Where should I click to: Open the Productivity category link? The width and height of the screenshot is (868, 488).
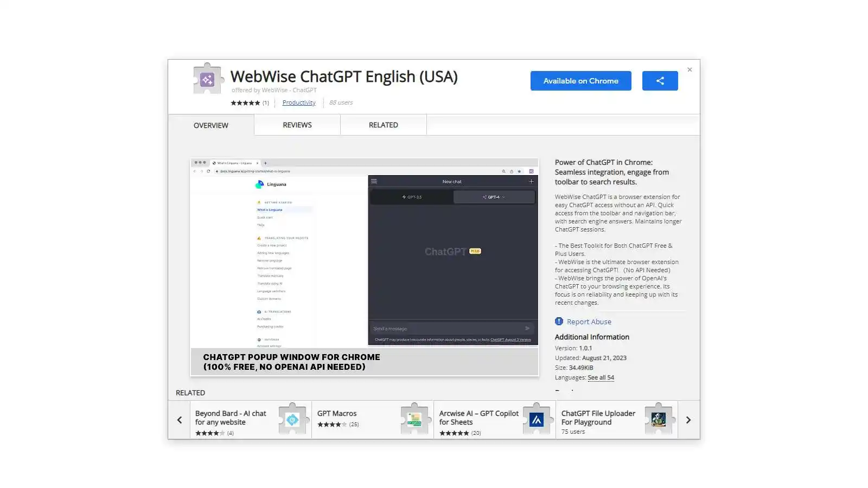tap(299, 102)
